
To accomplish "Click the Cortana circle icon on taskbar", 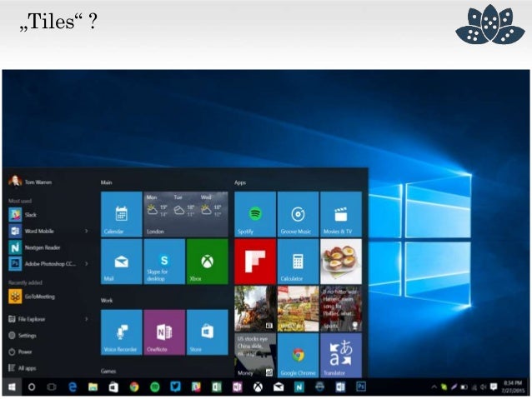I will (32, 387).
